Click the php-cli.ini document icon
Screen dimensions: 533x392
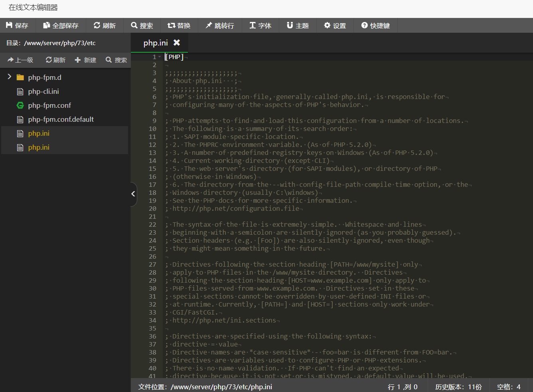20,91
